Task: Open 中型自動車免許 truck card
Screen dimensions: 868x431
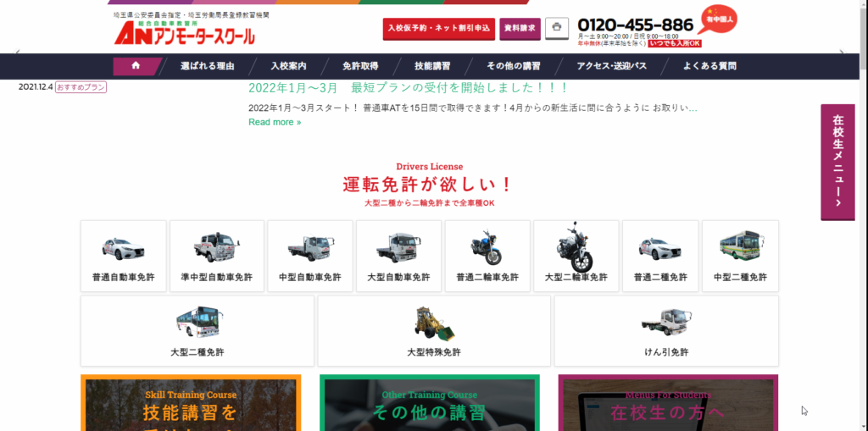Action: click(310, 257)
